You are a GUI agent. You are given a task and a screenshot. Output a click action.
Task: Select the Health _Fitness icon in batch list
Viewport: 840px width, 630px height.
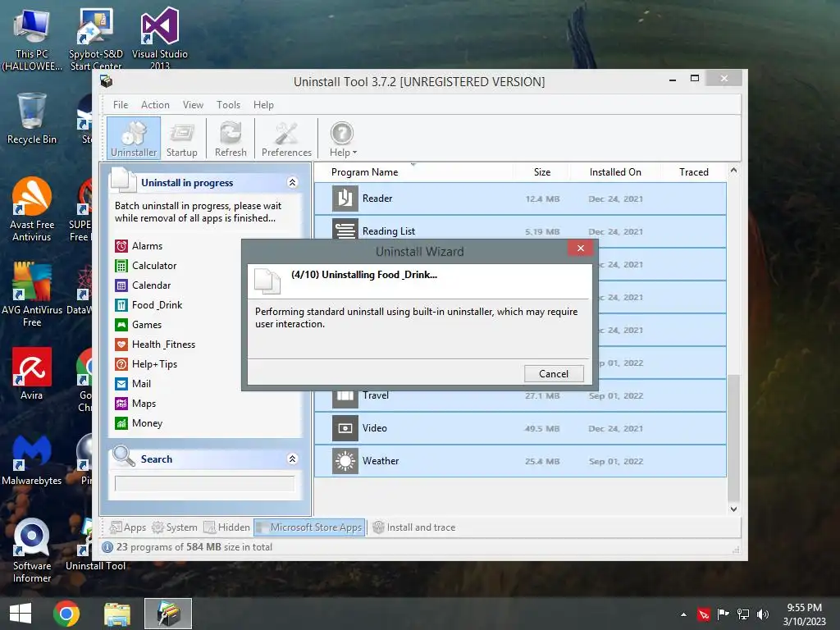coord(121,345)
